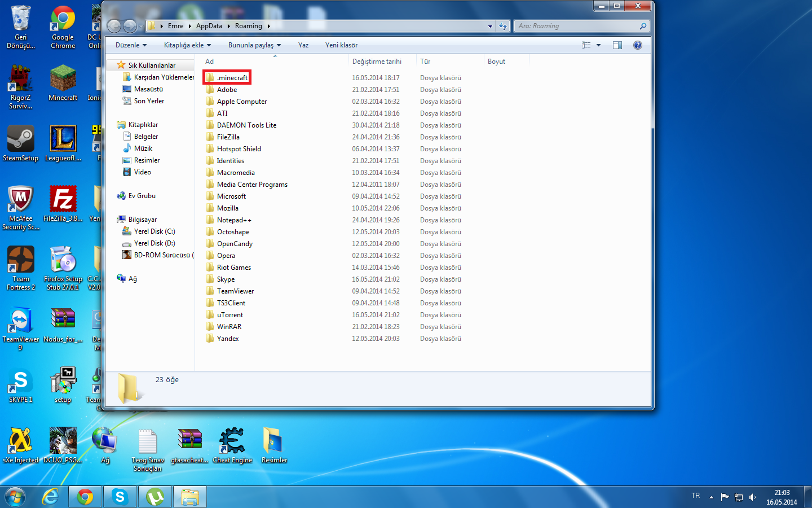The image size is (812, 508).
Task: Open Internet Explorer from taskbar
Action: click(51, 497)
